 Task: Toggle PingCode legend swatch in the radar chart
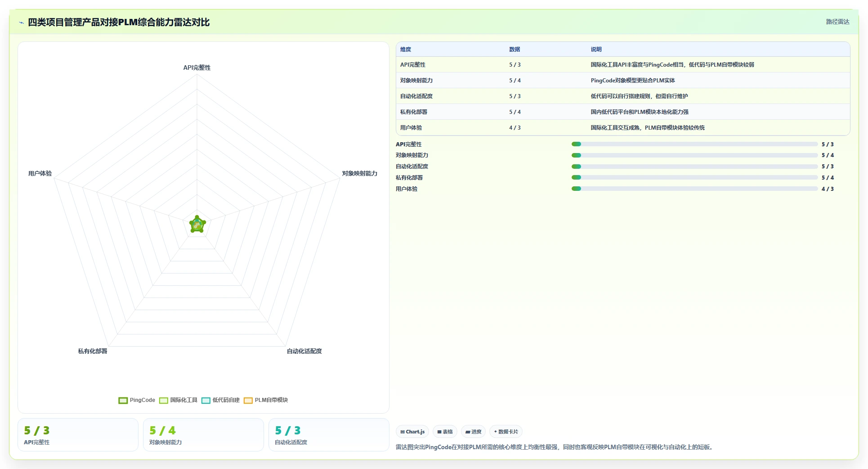pyautogui.click(x=123, y=400)
